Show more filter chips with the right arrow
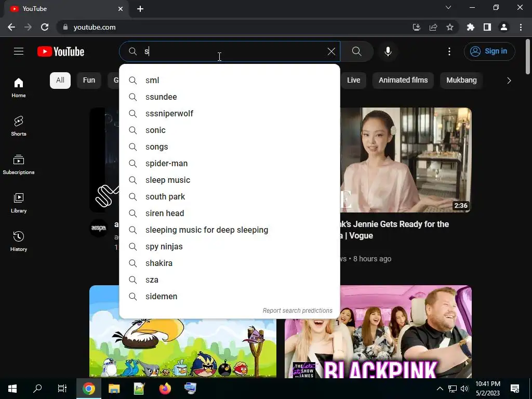 pos(509,81)
